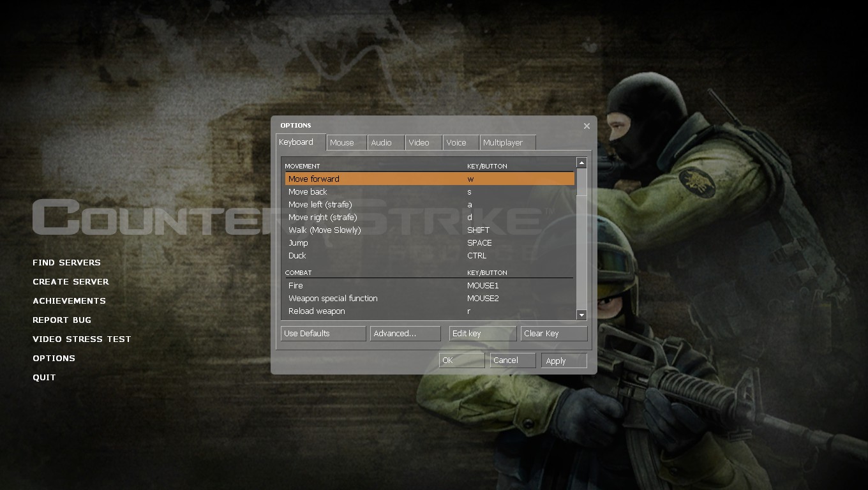Open the Audio tab
Screen dimensions: 868x490
tap(386, 143)
